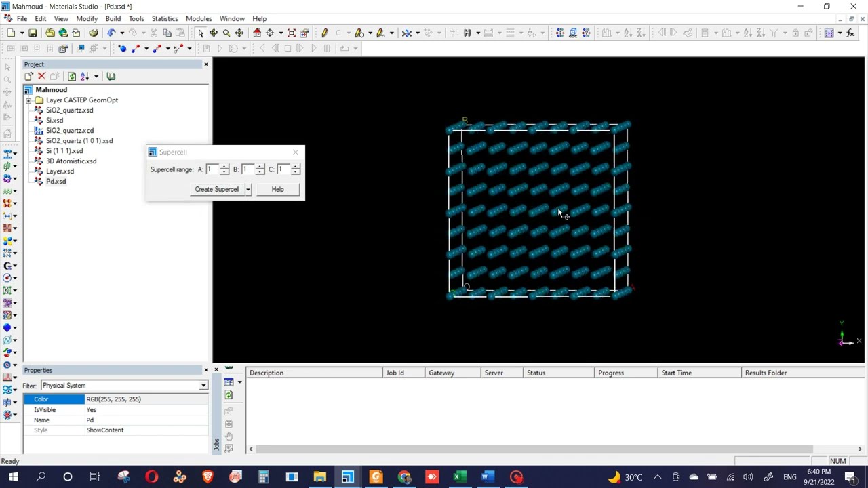Open the book help icon in Project panel

click(111, 77)
